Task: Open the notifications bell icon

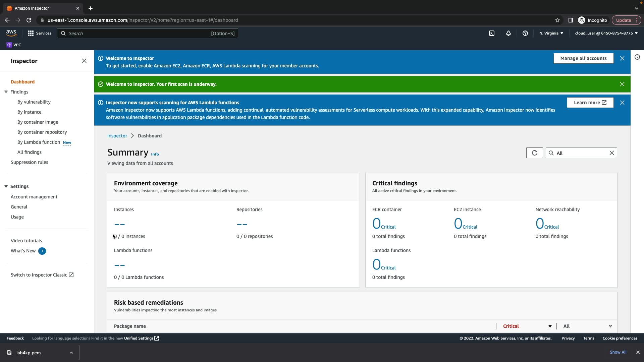Action: pyautogui.click(x=508, y=33)
